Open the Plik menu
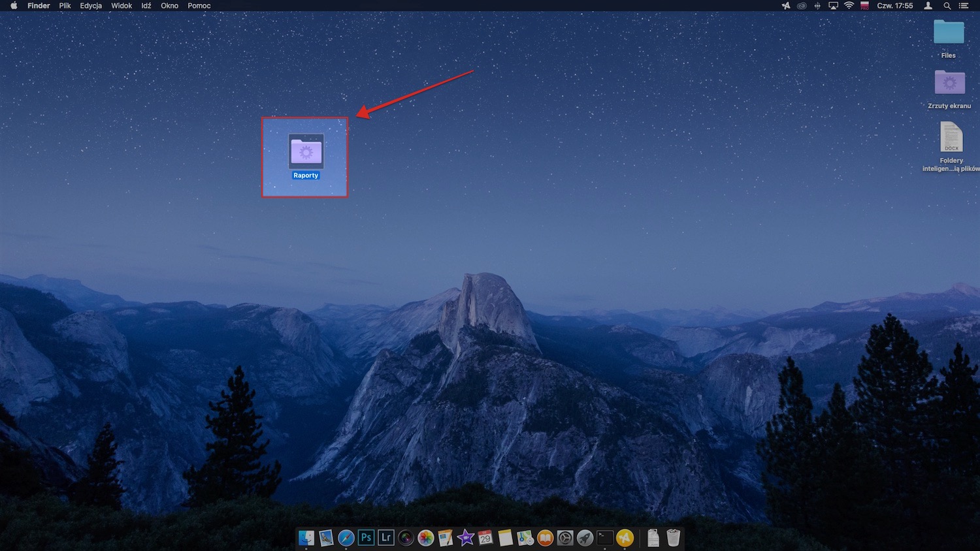This screenshot has height=551, width=980. point(65,6)
